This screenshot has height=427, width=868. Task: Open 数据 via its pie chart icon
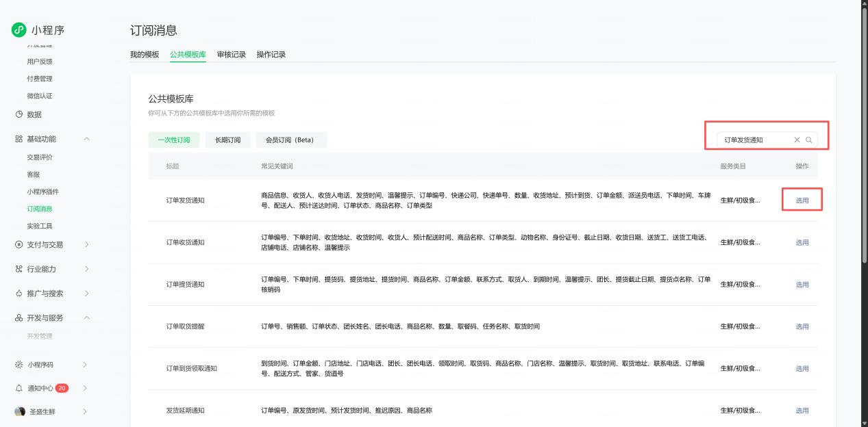(18, 114)
